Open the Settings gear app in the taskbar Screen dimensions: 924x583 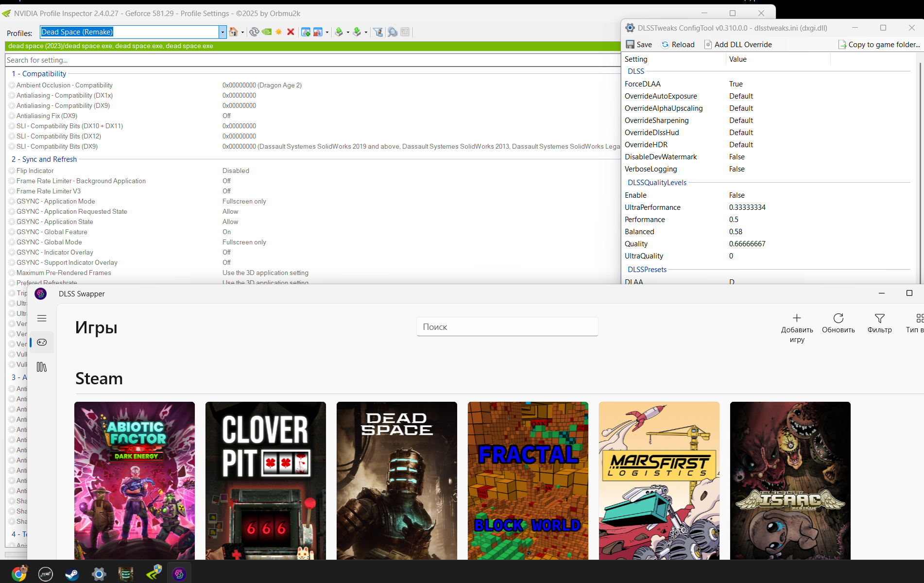(x=99, y=574)
